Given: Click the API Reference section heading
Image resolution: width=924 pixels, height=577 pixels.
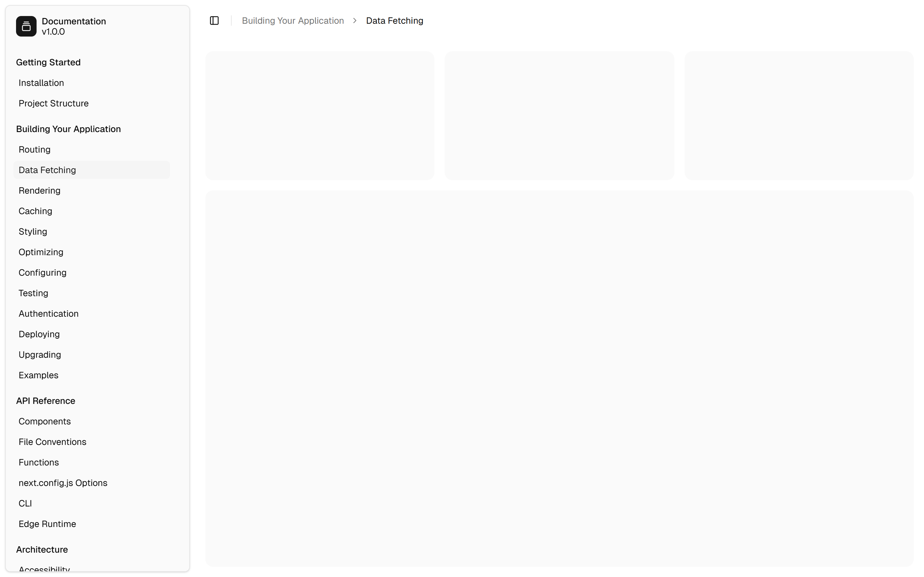Looking at the screenshot, I should tap(46, 401).
